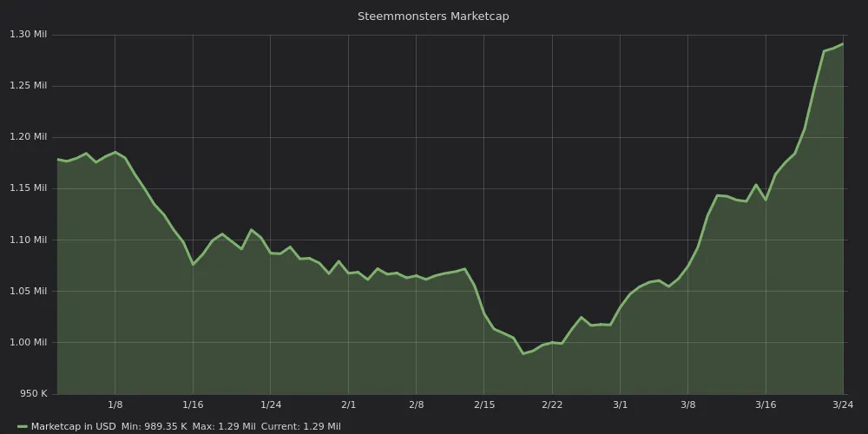868x434 pixels.
Task: Select the 1.10 Mil y-axis label
Action: [29, 240]
